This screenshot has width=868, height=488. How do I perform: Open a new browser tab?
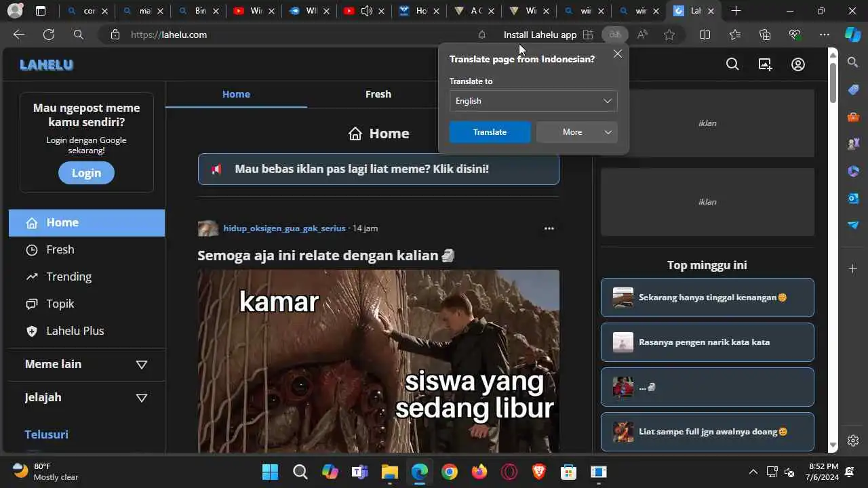(x=736, y=11)
